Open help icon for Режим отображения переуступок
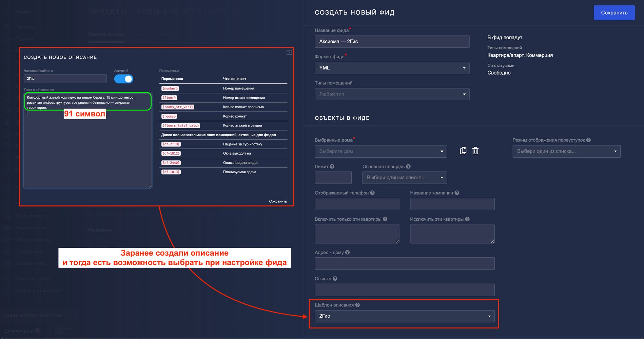 pyautogui.click(x=588, y=140)
